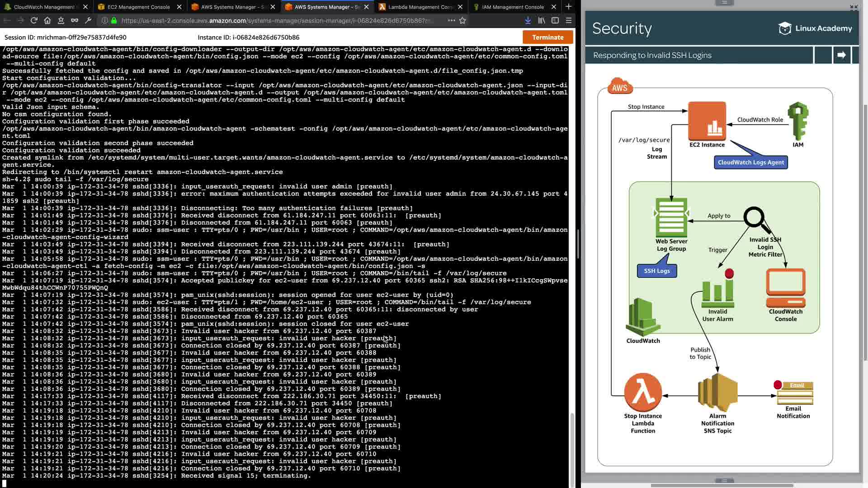Switch to Lambda Management Console tab
This screenshot has width=868, height=488.
[420, 7]
